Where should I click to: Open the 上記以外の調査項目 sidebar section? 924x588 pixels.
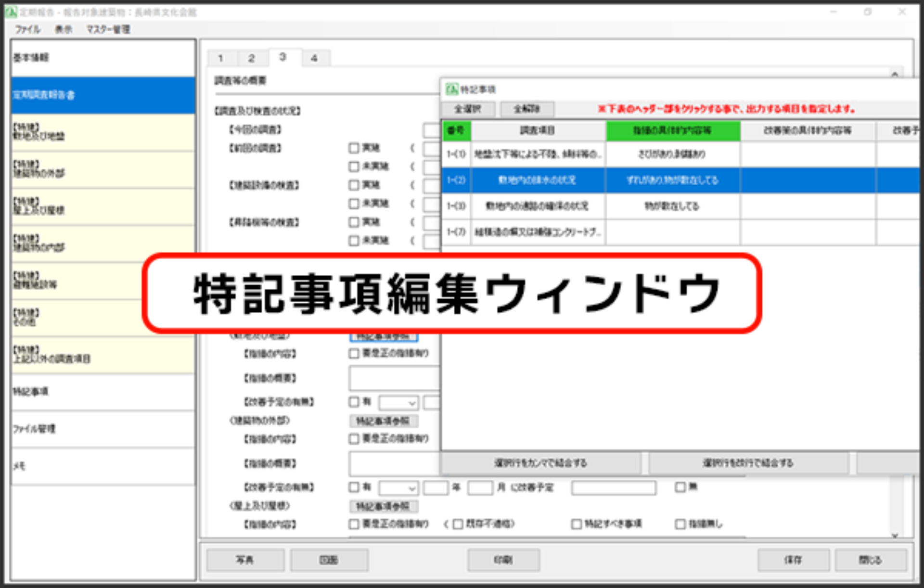point(103,355)
